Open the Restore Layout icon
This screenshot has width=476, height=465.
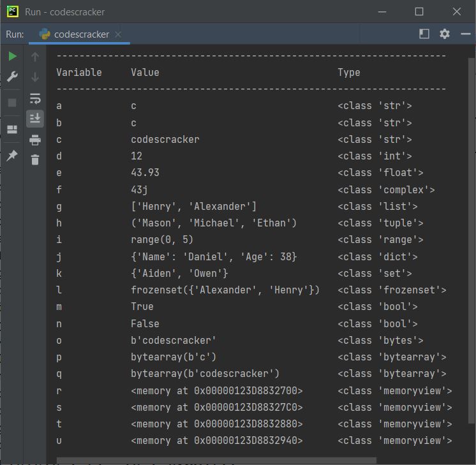coord(12,129)
